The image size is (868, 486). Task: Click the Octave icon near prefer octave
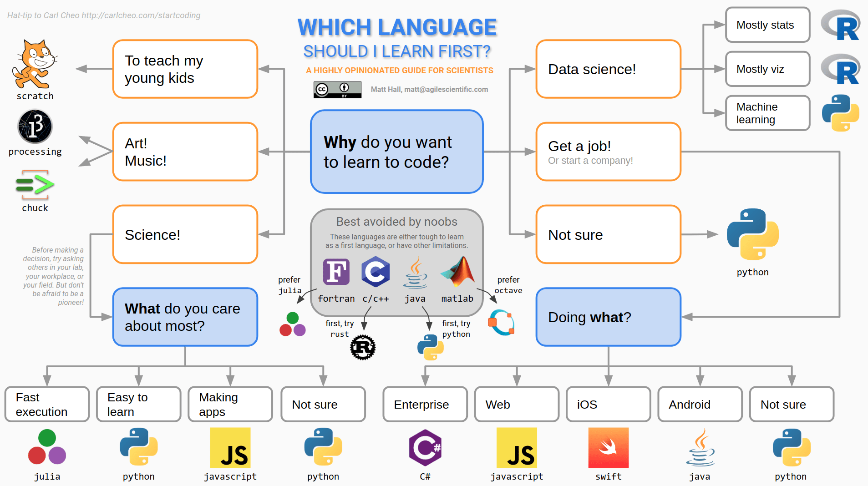[502, 323]
